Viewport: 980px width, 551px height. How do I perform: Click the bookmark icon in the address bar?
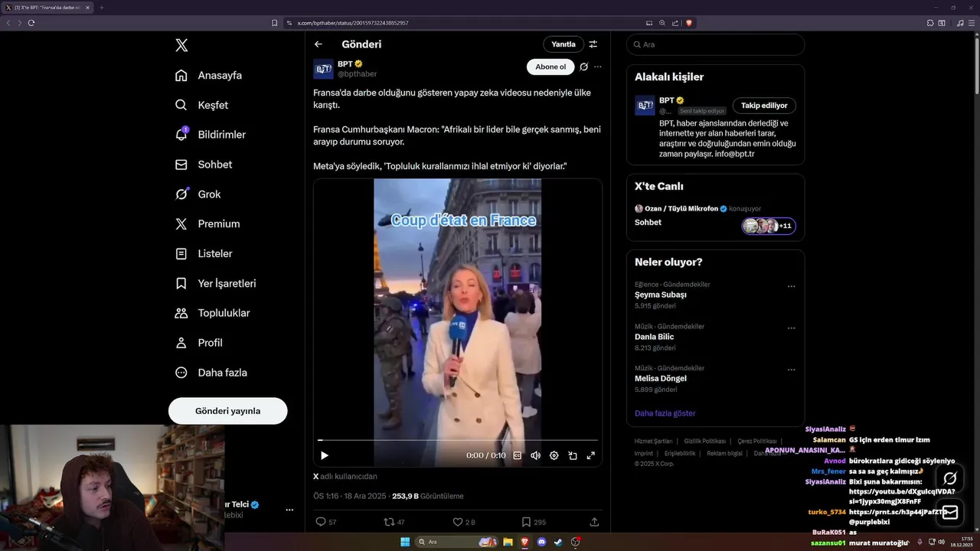point(274,23)
